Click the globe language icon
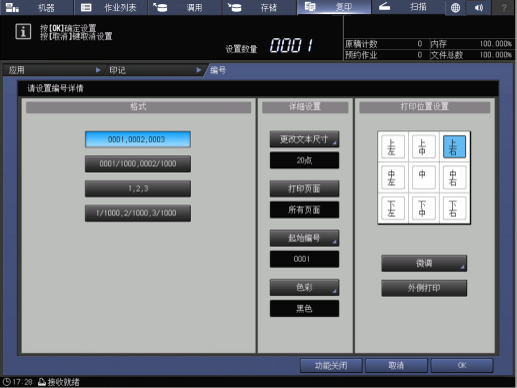Image resolution: width=517 pixels, height=388 pixels. coord(455,8)
